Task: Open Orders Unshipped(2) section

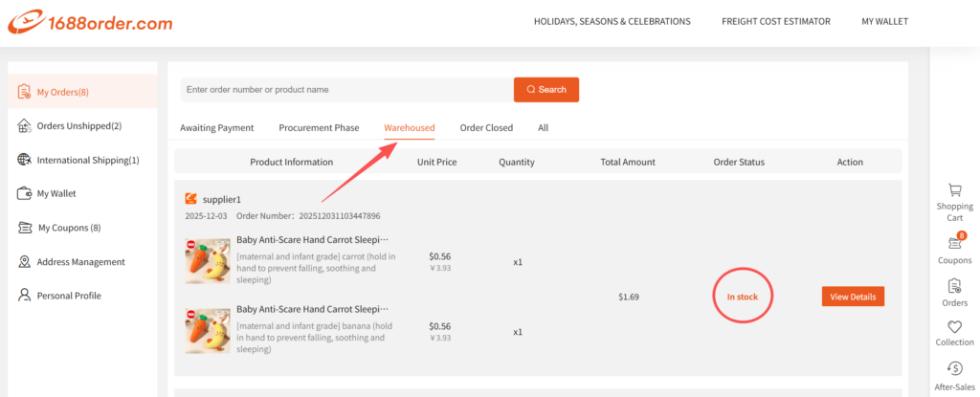Action: pos(78,126)
